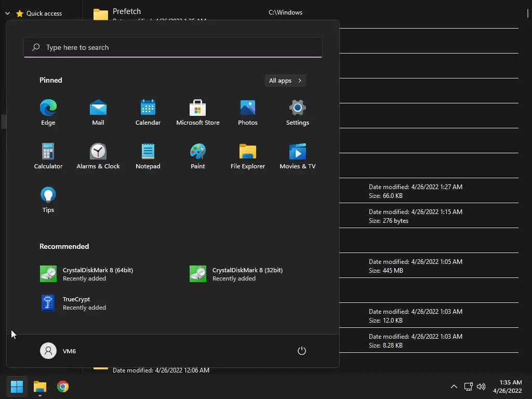Open File Explorer pinned app
The height and width of the screenshot is (399, 532).
click(x=248, y=156)
